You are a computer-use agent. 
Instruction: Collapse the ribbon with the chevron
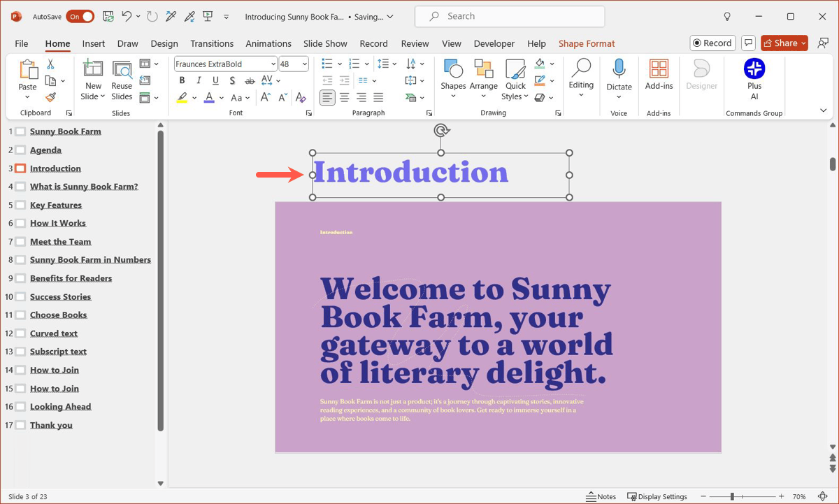(823, 110)
